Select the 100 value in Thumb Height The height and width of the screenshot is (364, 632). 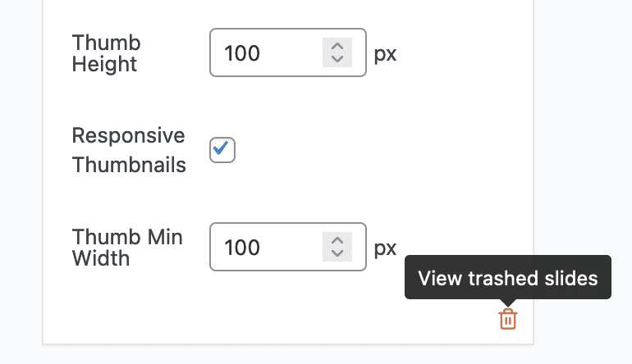pos(242,53)
